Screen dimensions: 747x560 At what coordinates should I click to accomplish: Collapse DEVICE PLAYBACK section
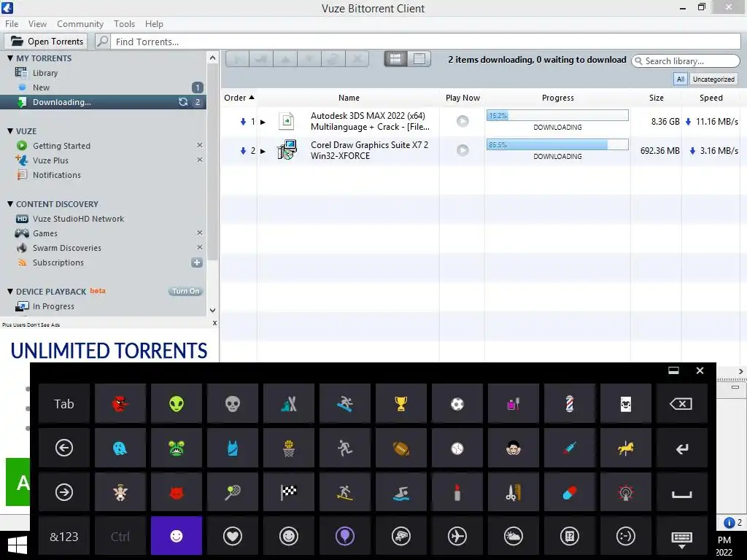pos(10,292)
